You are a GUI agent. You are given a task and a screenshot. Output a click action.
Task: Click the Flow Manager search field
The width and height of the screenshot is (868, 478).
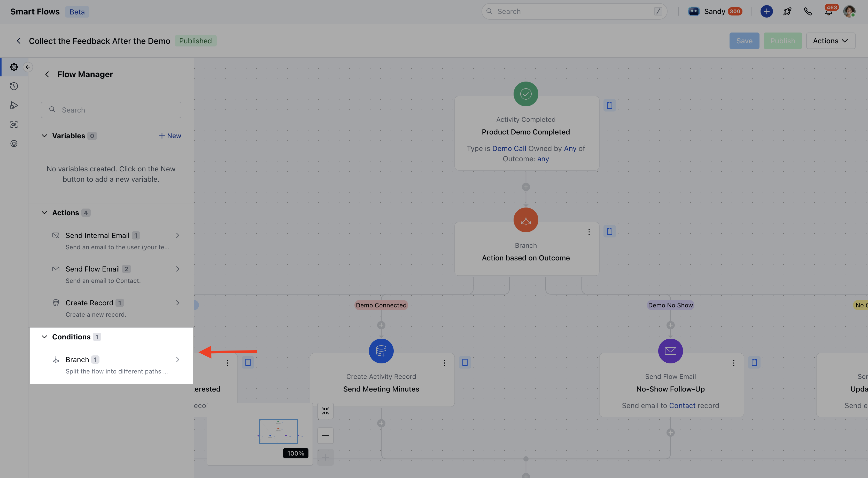111,110
